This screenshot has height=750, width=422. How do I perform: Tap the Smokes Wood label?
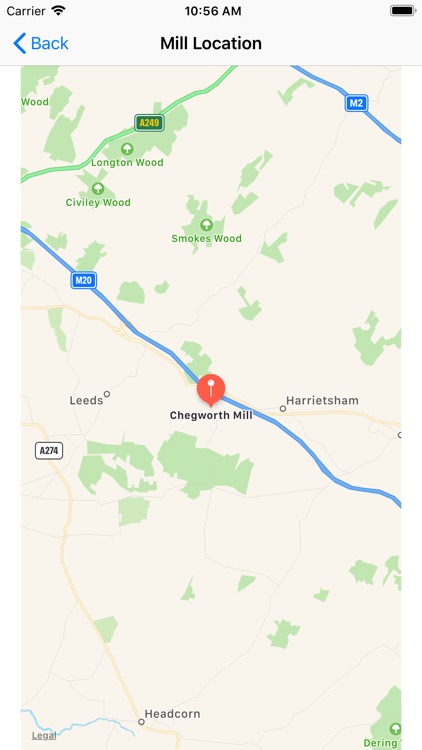(x=207, y=238)
